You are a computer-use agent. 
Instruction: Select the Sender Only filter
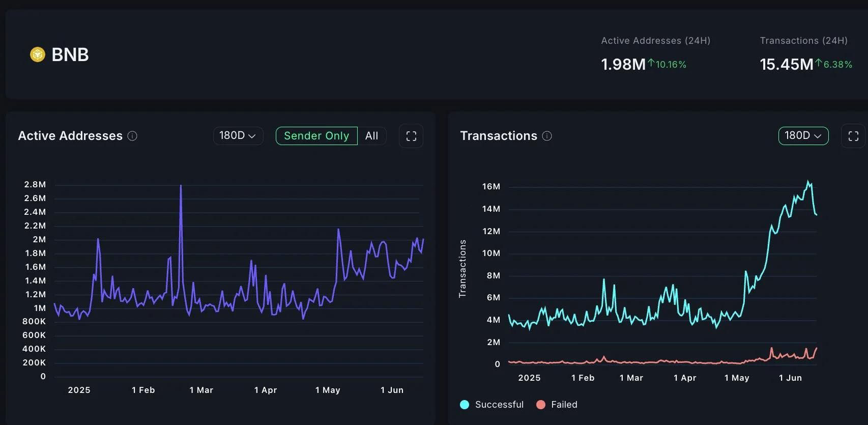point(316,136)
